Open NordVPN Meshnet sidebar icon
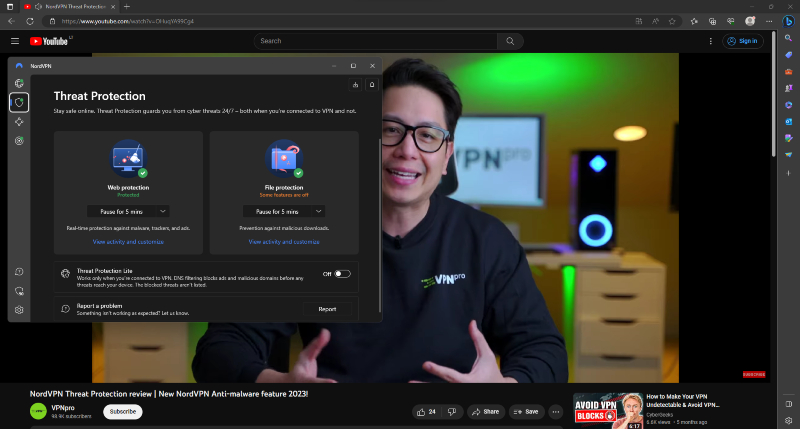 pos(19,122)
